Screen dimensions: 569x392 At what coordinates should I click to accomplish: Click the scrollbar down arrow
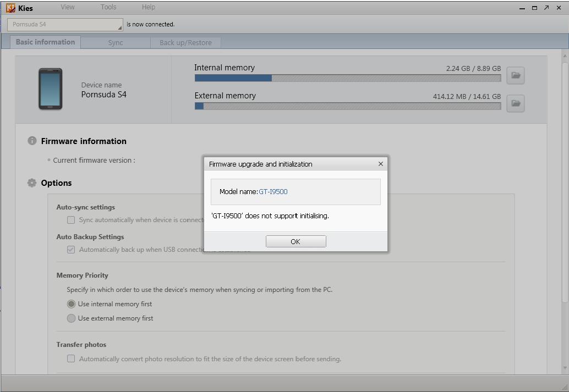coord(565,368)
